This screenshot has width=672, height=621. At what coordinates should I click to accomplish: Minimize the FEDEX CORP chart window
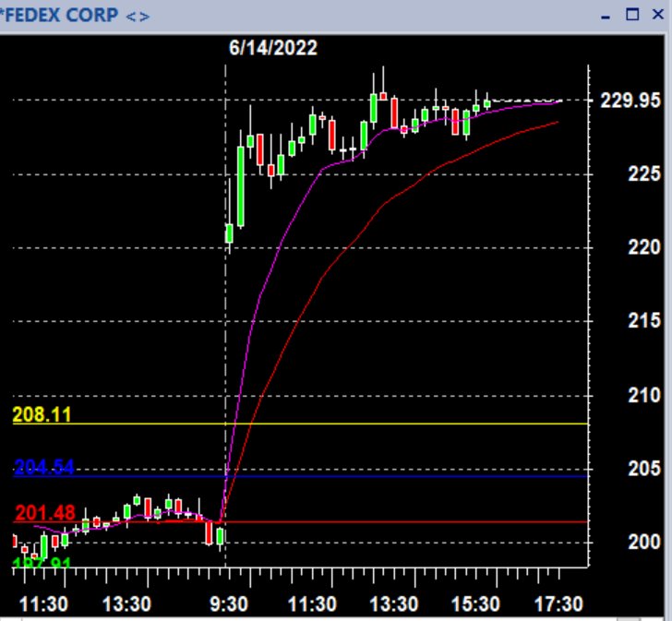(x=606, y=18)
